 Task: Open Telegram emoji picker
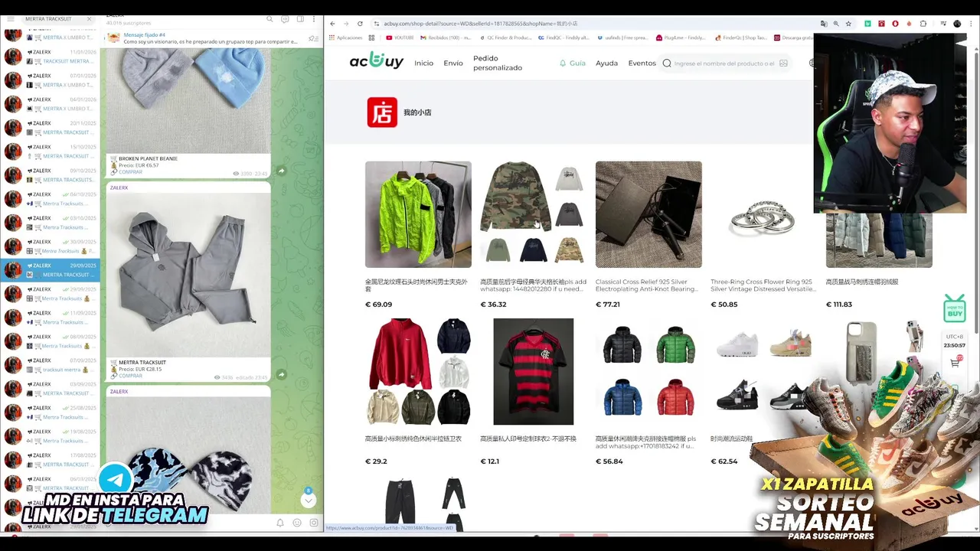(x=297, y=523)
